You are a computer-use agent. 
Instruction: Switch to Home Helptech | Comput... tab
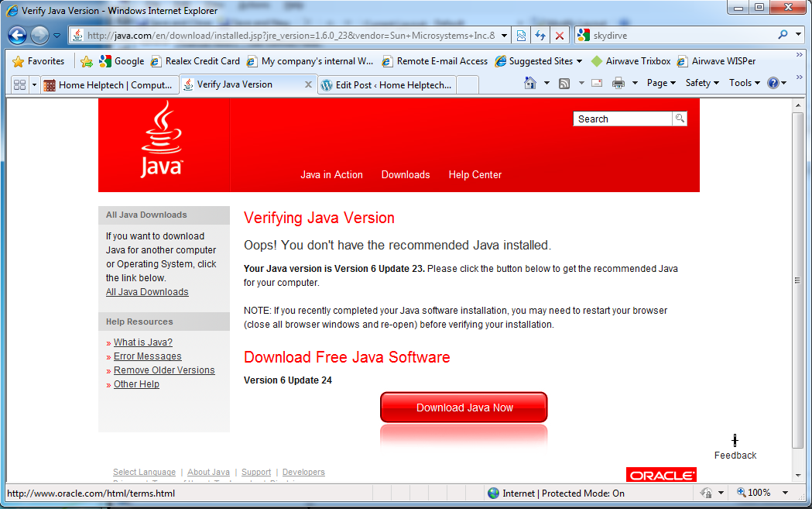108,85
